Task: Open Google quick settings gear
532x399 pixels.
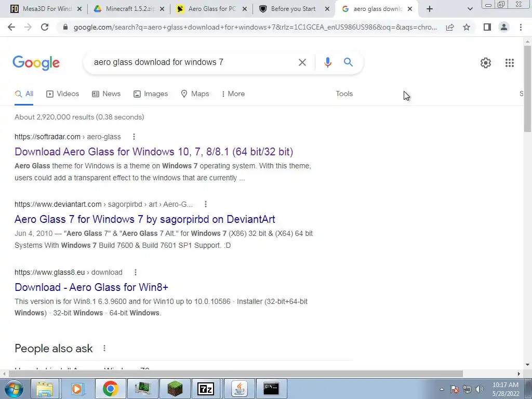Action: (486, 63)
